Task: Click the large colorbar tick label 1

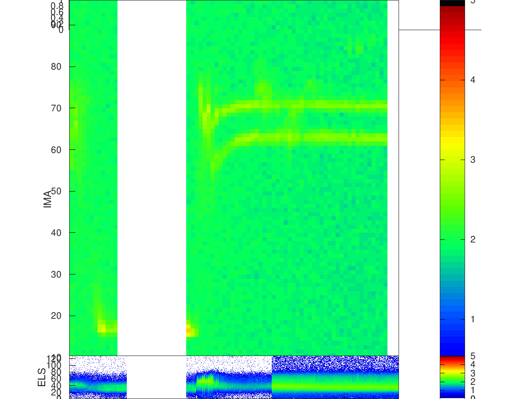Action: pos(473,319)
